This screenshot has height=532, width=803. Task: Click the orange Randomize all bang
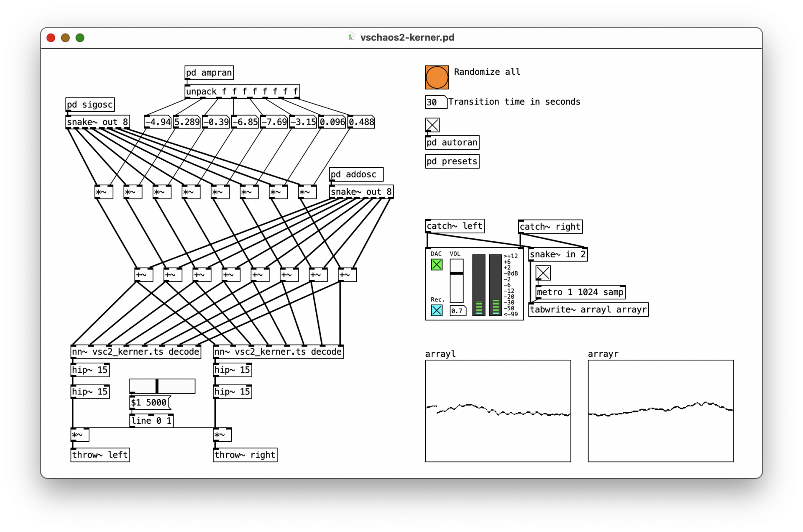click(437, 77)
